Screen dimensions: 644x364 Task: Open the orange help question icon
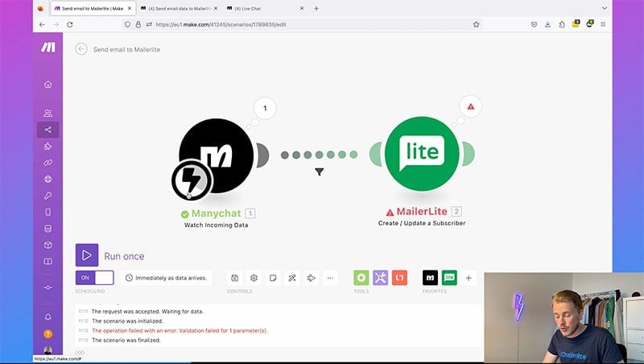(x=48, y=334)
